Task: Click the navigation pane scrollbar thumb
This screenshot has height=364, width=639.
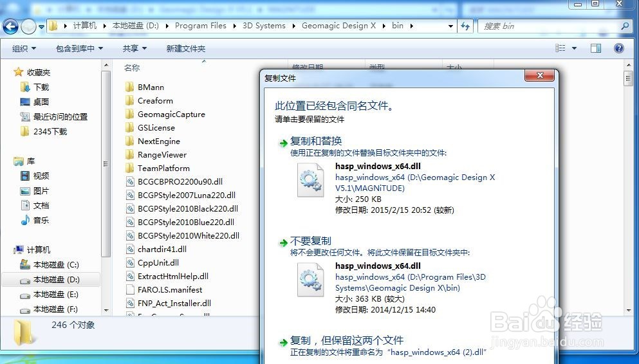Action: click(106, 164)
